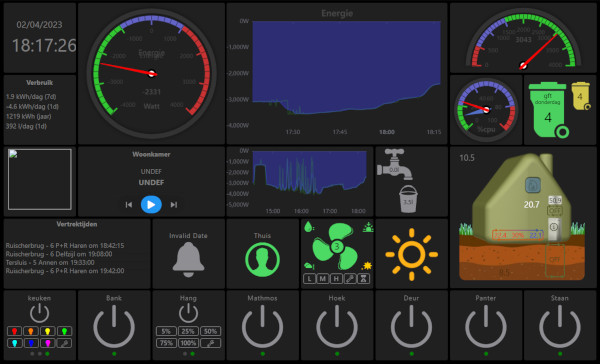
Task: Set Hang dimmer to 25%
Action: pyautogui.click(x=188, y=331)
